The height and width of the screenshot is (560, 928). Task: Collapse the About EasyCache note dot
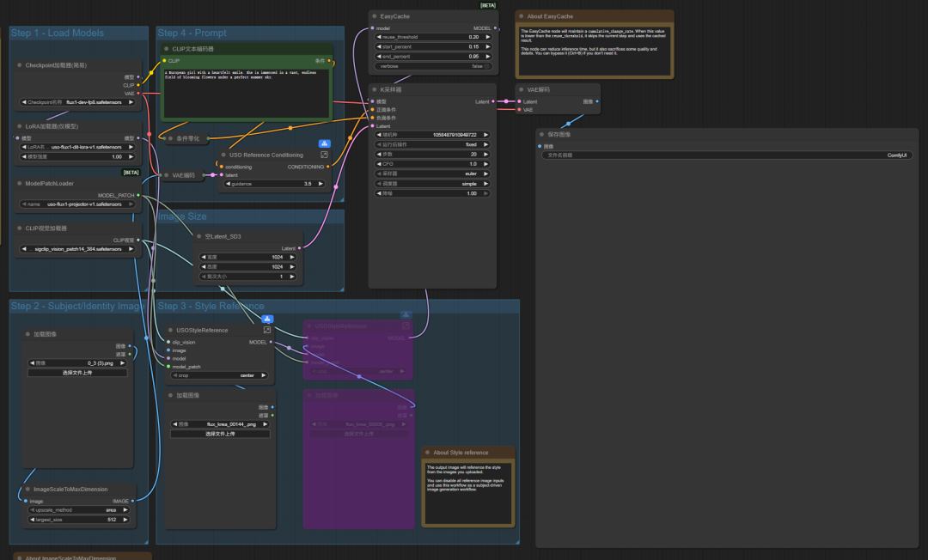521,16
